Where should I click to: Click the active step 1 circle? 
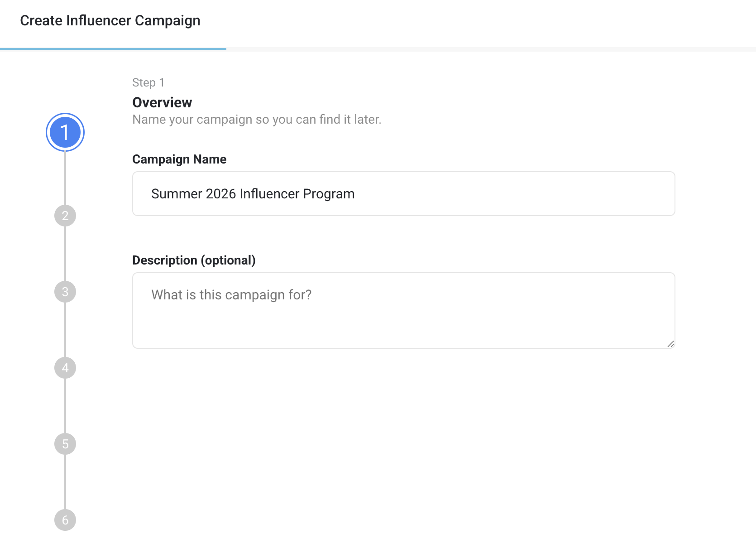click(x=65, y=132)
